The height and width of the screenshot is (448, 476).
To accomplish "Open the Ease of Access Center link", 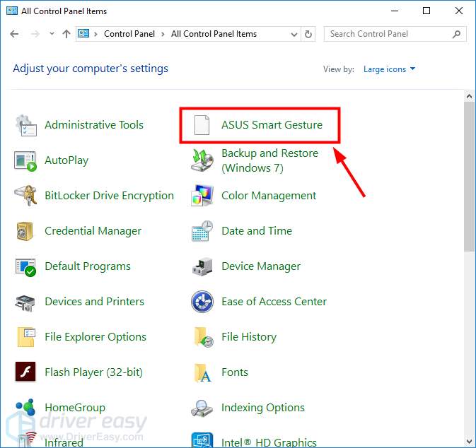I will coord(274,302).
